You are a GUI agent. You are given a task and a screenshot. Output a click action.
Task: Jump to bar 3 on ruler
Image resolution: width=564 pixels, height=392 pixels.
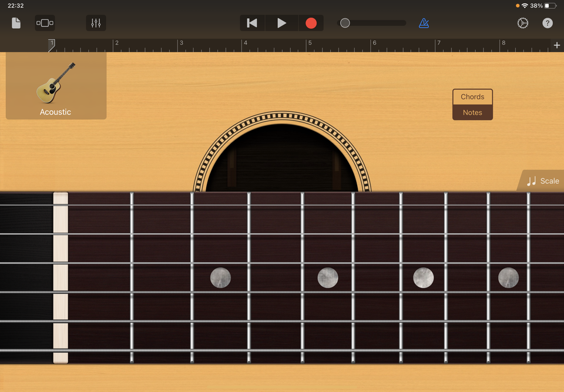182,45
